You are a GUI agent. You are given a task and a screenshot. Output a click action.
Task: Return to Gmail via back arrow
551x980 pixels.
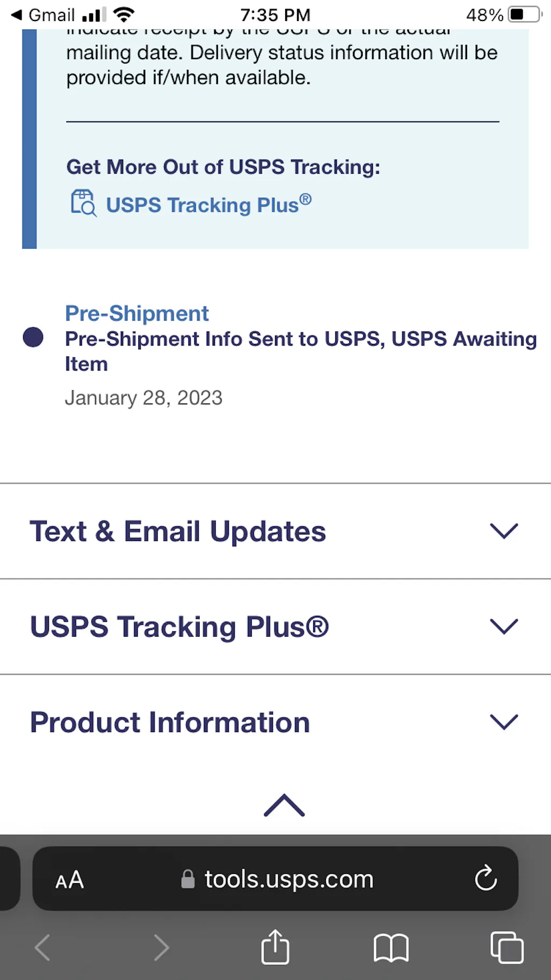(17, 15)
